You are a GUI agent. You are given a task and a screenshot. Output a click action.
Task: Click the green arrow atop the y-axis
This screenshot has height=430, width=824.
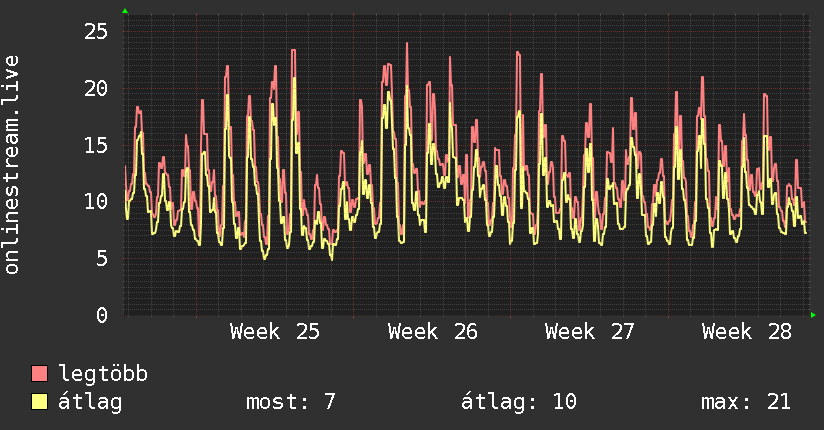point(125,11)
